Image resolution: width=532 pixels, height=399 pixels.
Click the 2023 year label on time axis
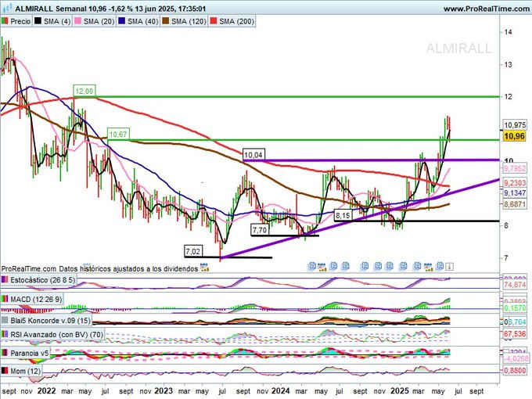(x=164, y=390)
